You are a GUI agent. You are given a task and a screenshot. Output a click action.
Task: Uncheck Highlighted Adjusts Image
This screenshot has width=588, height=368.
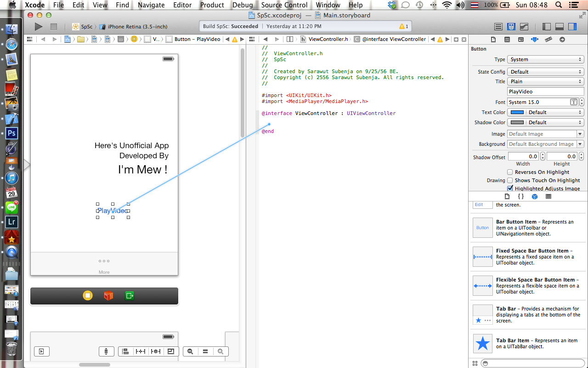(x=510, y=189)
